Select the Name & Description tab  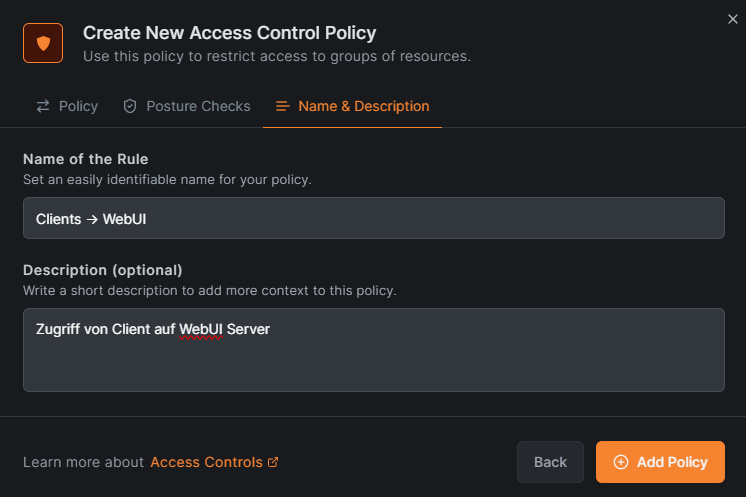[x=352, y=106]
